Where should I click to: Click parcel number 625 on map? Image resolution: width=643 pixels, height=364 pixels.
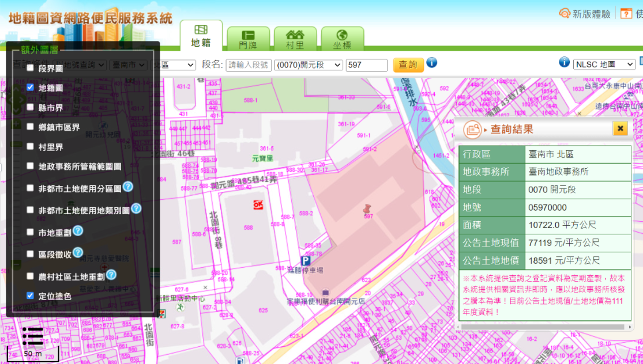263,310
